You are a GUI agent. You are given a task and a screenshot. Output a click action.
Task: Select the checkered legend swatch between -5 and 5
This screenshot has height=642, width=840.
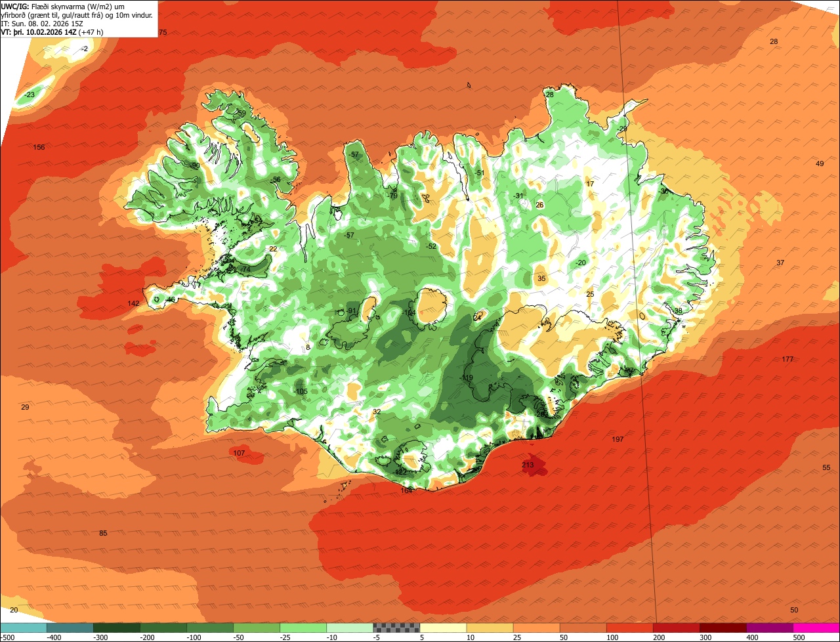(396, 628)
